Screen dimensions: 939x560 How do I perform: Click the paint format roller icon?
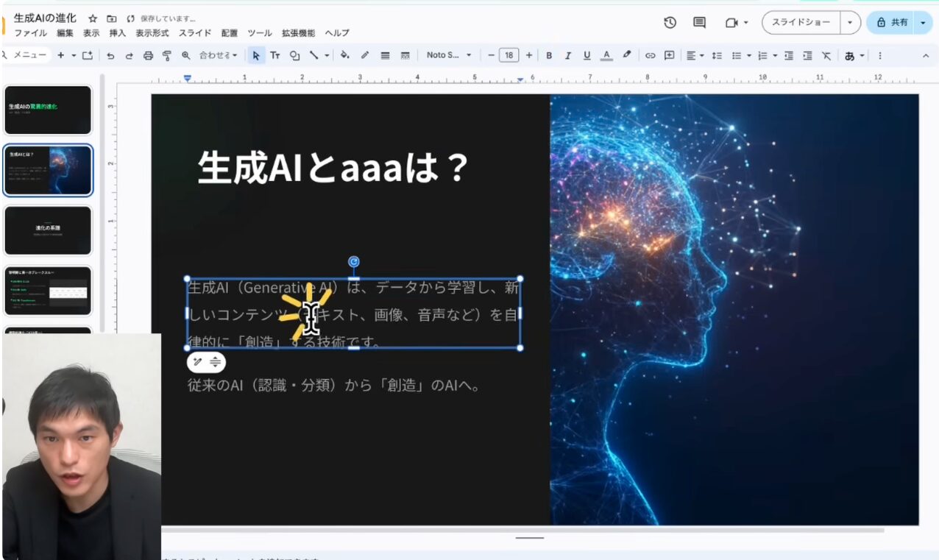166,55
